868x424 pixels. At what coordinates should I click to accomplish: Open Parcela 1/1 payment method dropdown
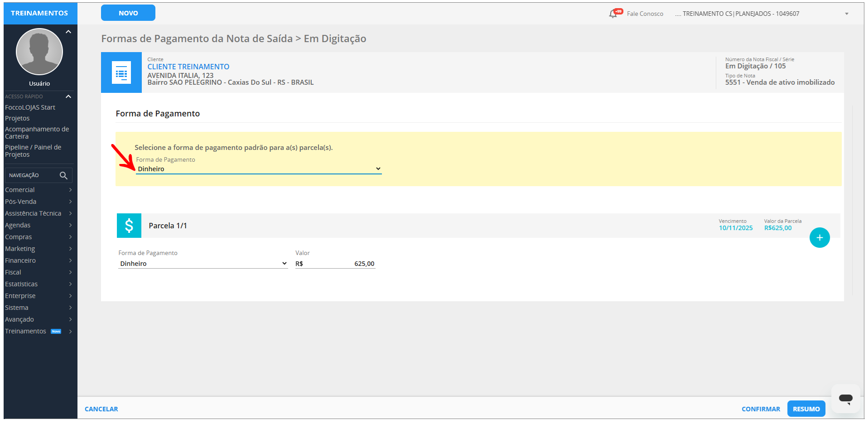[203, 264]
